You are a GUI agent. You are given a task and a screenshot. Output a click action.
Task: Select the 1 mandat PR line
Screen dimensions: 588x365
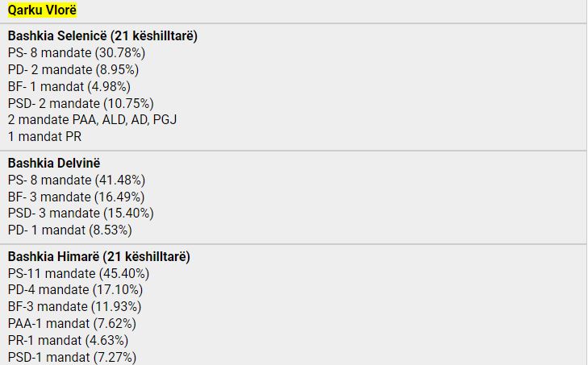[44, 137]
